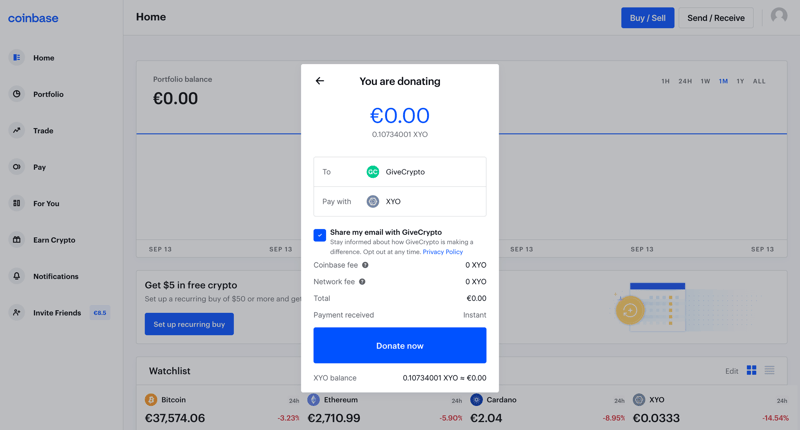
Task: Show Coinbase fee help tooltip
Action: point(365,265)
